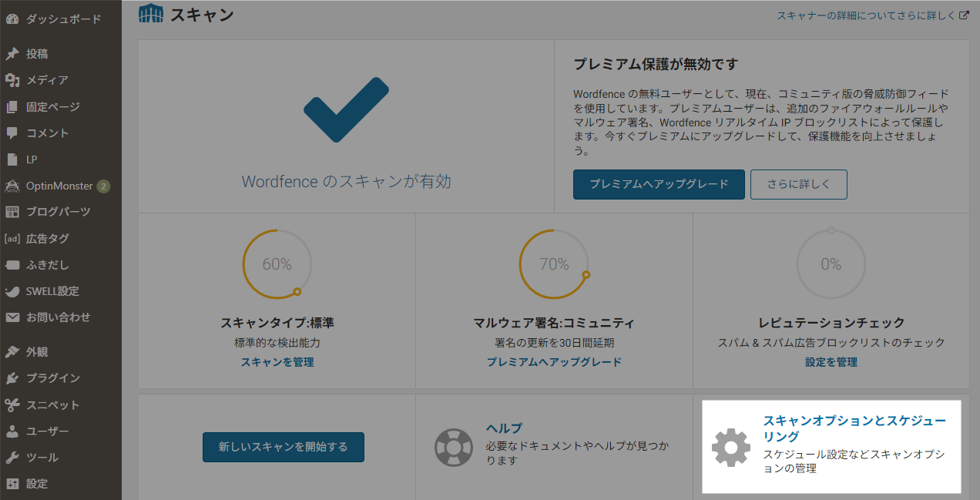
Task: Click the お問い合わせ envelope icon
Action: (x=12, y=317)
